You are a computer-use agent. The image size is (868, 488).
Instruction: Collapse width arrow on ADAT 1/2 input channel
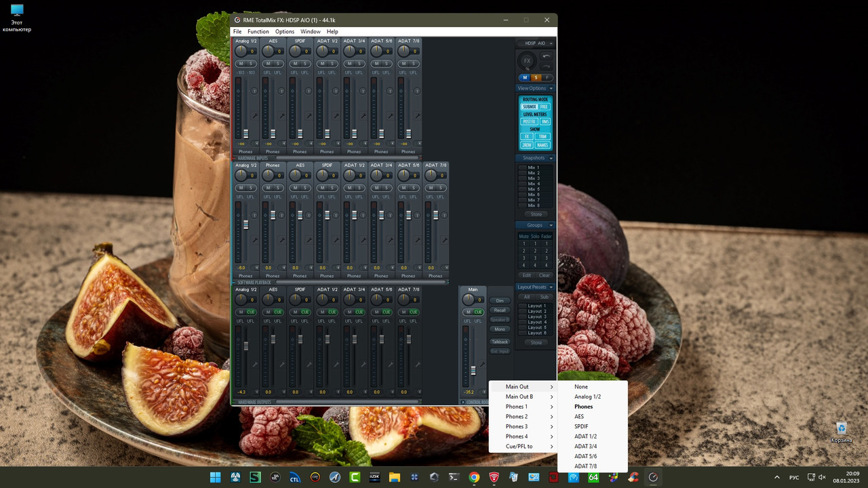[338, 144]
